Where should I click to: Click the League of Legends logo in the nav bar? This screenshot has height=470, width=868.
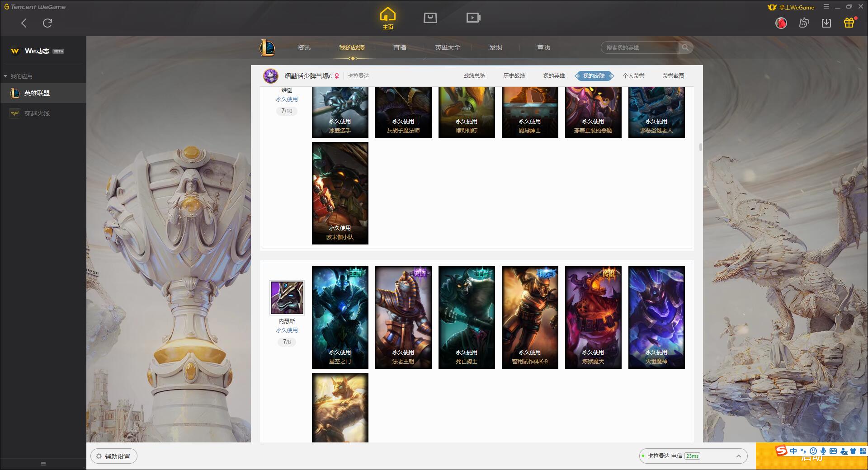click(x=267, y=47)
